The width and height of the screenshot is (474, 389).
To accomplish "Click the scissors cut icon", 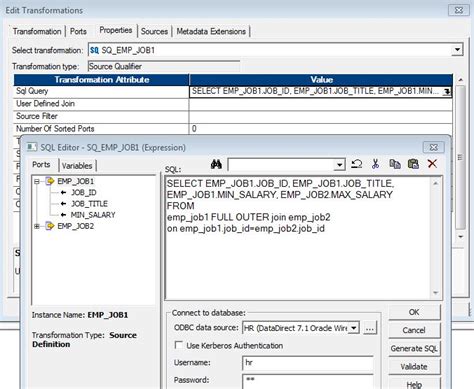I will [x=376, y=164].
